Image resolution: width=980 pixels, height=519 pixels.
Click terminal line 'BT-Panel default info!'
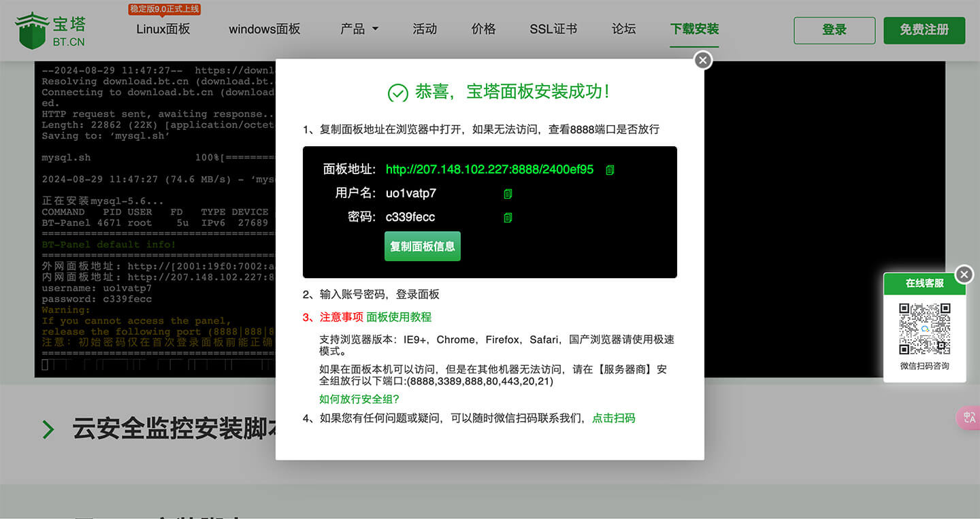coord(109,245)
